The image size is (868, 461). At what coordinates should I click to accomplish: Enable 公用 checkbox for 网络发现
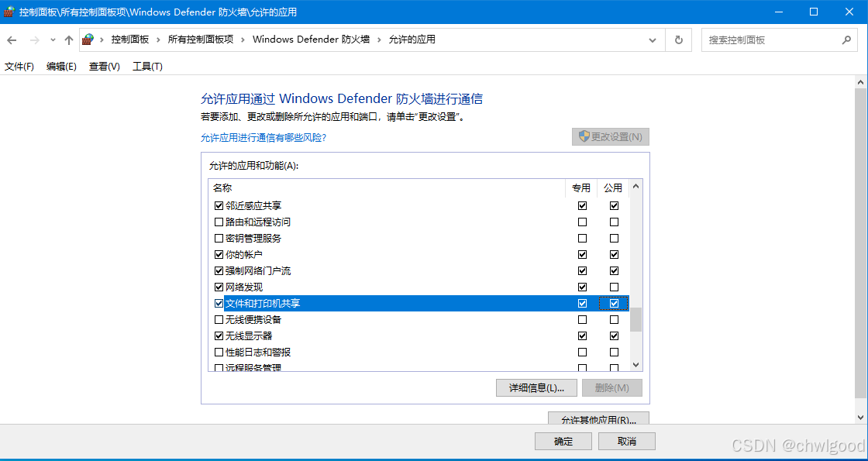pyautogui.click(x=614, y=287)
